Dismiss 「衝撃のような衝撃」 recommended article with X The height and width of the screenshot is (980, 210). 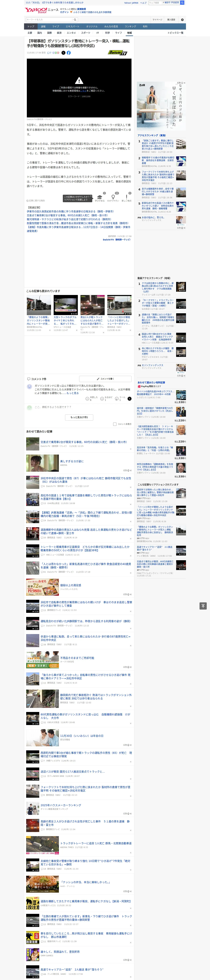coord(50,331)
